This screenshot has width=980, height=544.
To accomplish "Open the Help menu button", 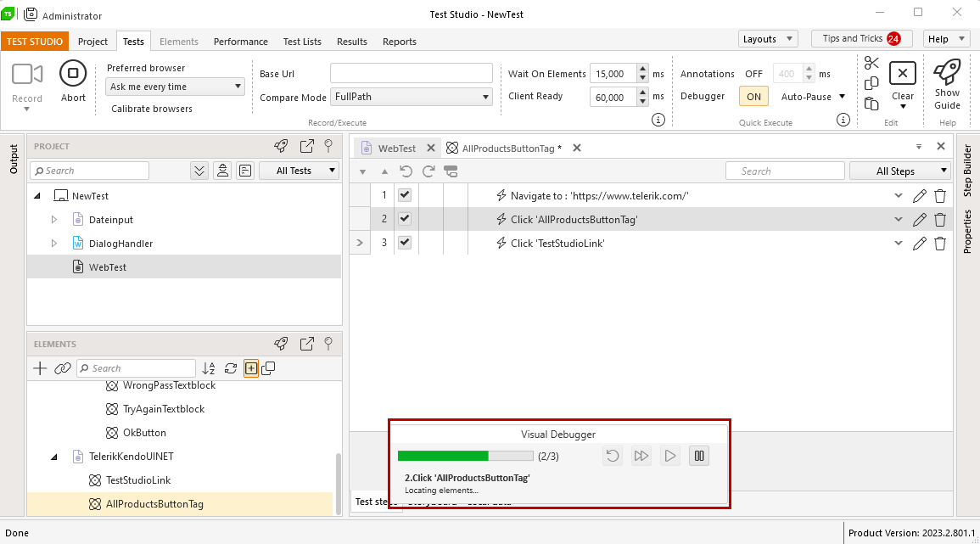I will click(x=946, y=39).
